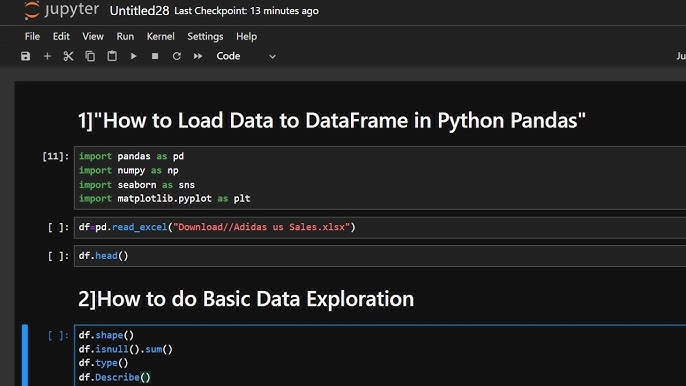Copy the selected cell using the toolbar icon
The image size is (686, 386).
click(x=90, y=56)
